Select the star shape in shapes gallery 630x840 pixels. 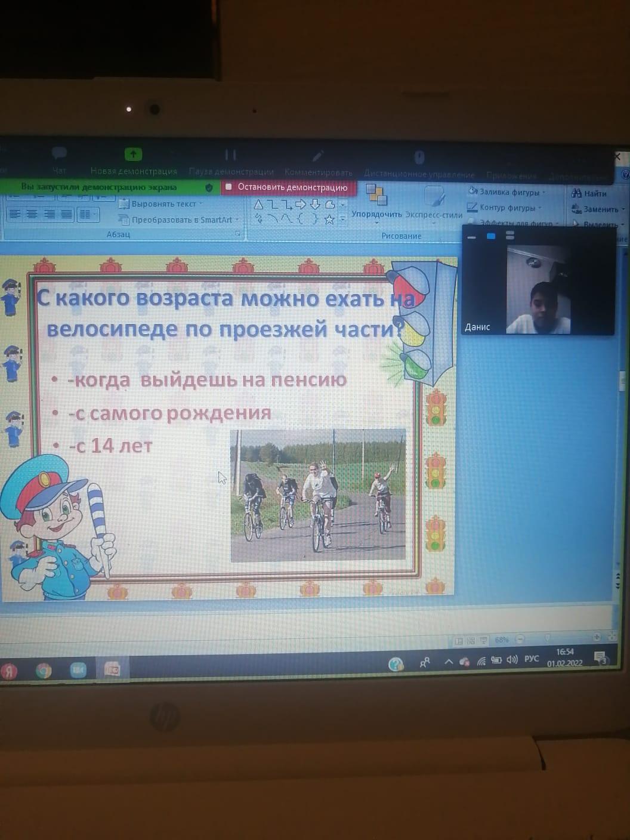329,220
